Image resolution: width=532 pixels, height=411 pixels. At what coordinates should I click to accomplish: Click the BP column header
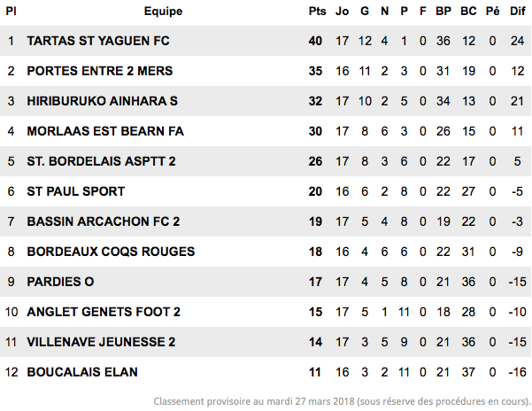coord(443,12)
